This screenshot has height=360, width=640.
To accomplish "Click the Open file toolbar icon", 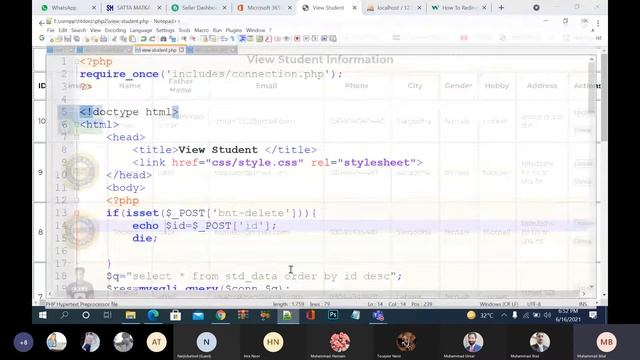I will [x=60, y=39].
